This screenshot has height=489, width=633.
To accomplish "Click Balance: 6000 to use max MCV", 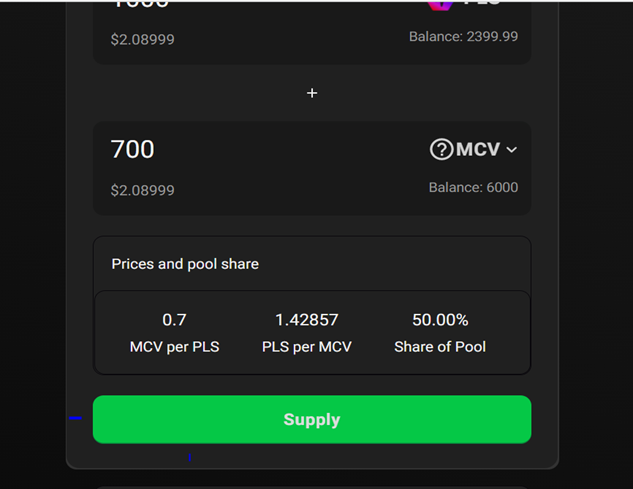I will tap(473, 187).
